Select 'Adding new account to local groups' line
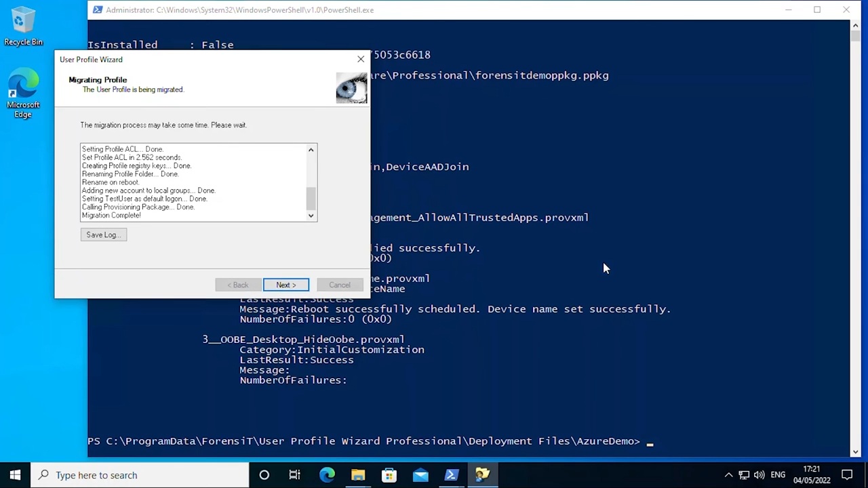The height and width of the screenshot is (488, 868). (x=149, y=190)
